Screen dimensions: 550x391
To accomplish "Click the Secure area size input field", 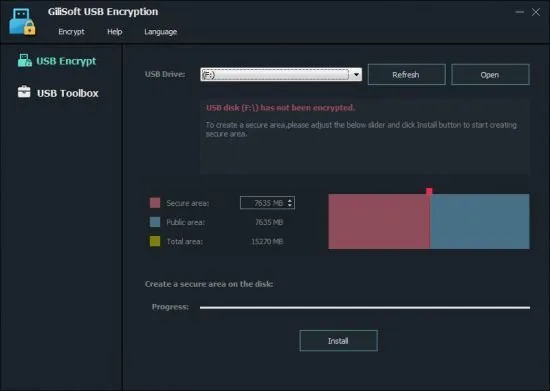I will pos(267,203).
